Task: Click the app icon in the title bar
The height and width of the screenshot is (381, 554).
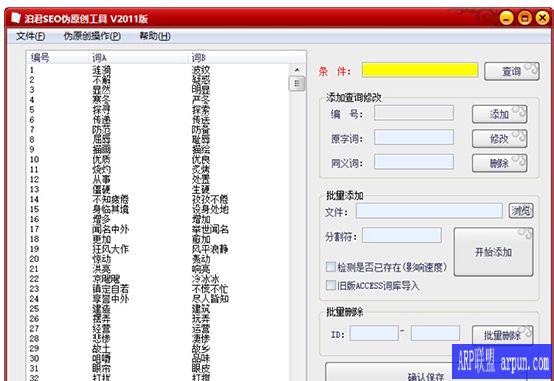Action: pos(16,18)
